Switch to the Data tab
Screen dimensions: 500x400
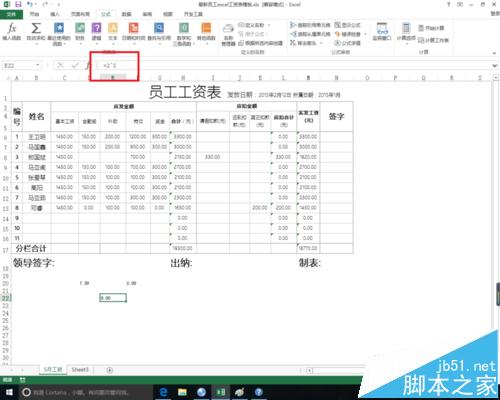[126, 14]
